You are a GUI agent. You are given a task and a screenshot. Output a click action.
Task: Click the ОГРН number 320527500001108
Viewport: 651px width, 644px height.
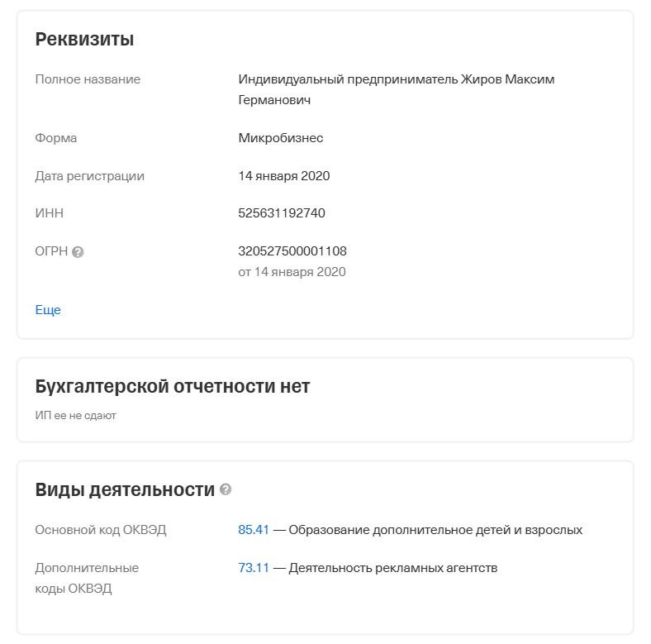click(292, 250)
